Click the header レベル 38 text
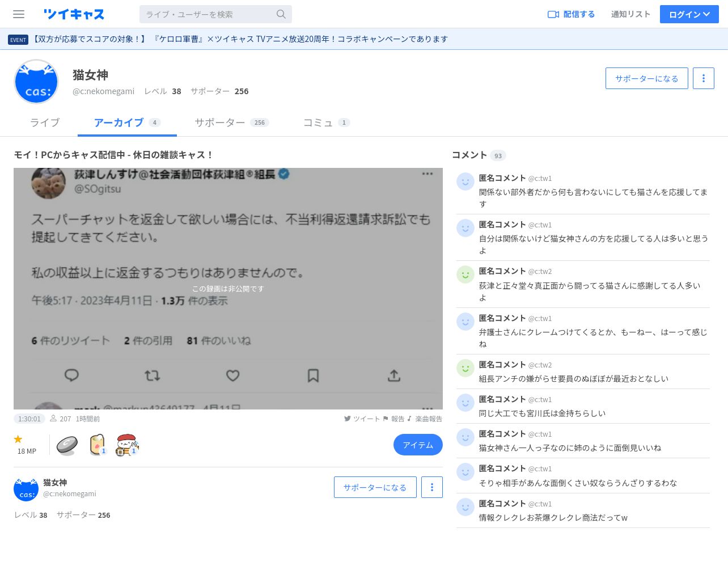The height and width of the screenshot is (570, 728). pos(163,91)
